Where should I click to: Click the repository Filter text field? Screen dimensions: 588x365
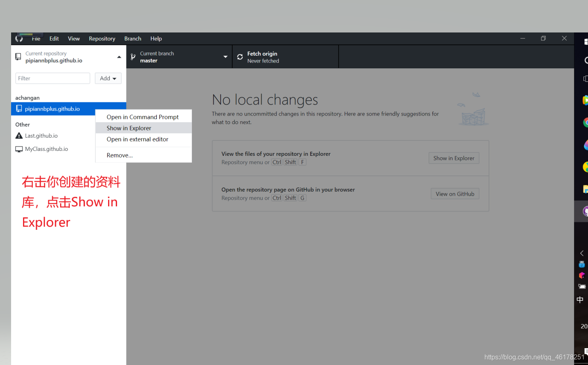[x=53, y=79]
